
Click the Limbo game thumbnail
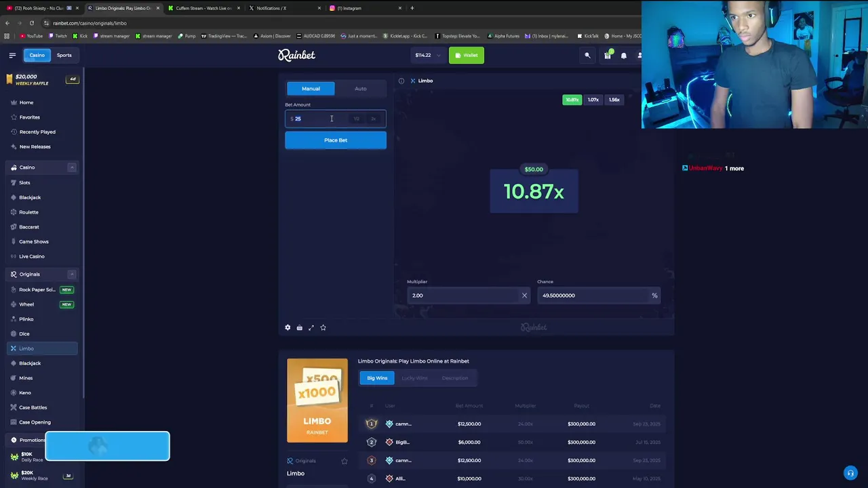pos(317,401)
